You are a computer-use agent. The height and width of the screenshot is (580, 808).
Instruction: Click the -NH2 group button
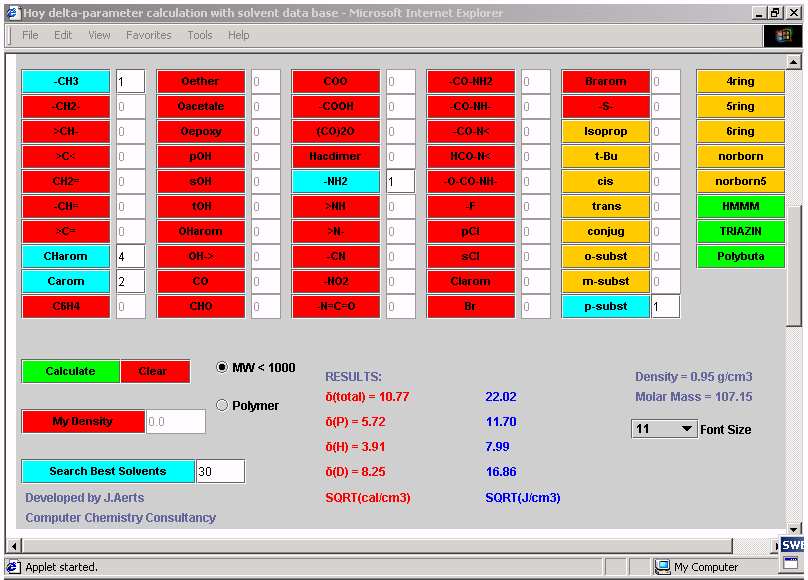[x=336, y=181]
